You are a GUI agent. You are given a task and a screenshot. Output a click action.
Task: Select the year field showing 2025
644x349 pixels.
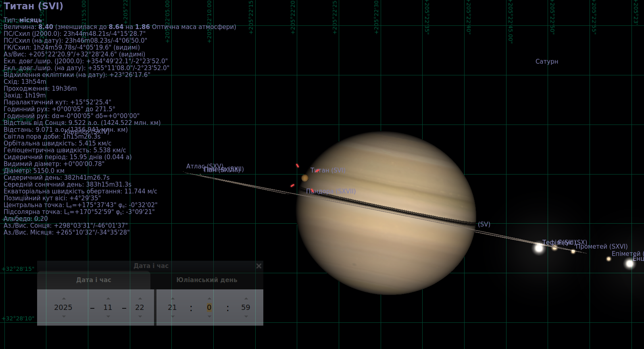pyautogui.click(x=63, y=307)
